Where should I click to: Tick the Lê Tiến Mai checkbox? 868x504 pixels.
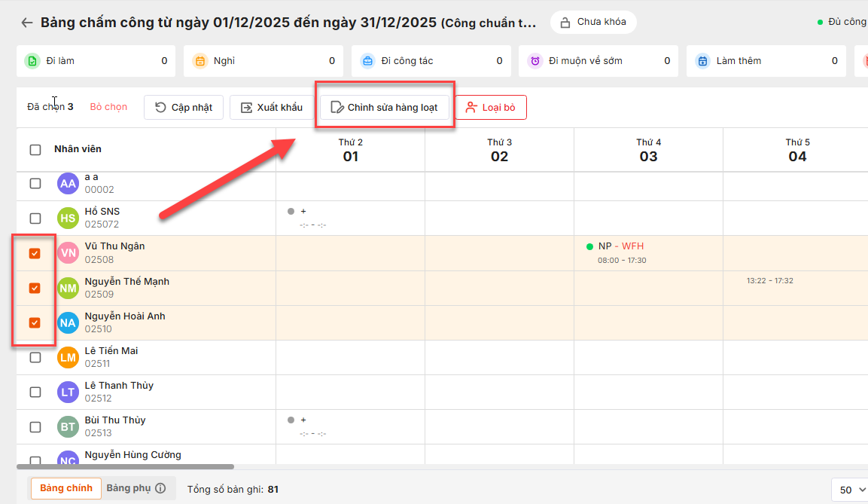(35, 357)
